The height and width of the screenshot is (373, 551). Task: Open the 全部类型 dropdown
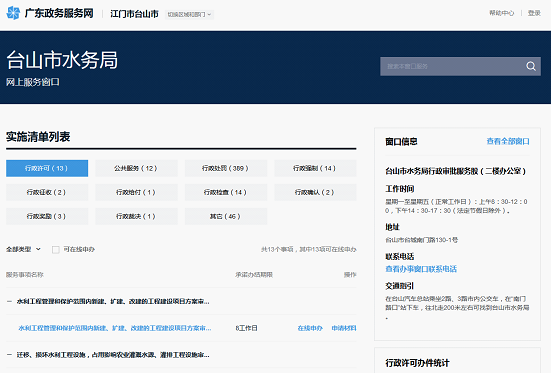tap(24, 249)
